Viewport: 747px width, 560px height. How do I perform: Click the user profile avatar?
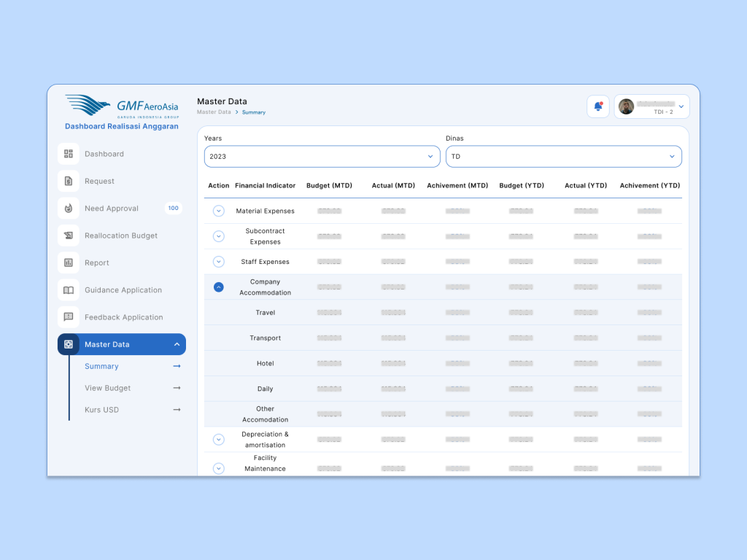pyautogui.click(x=626, y=106)
